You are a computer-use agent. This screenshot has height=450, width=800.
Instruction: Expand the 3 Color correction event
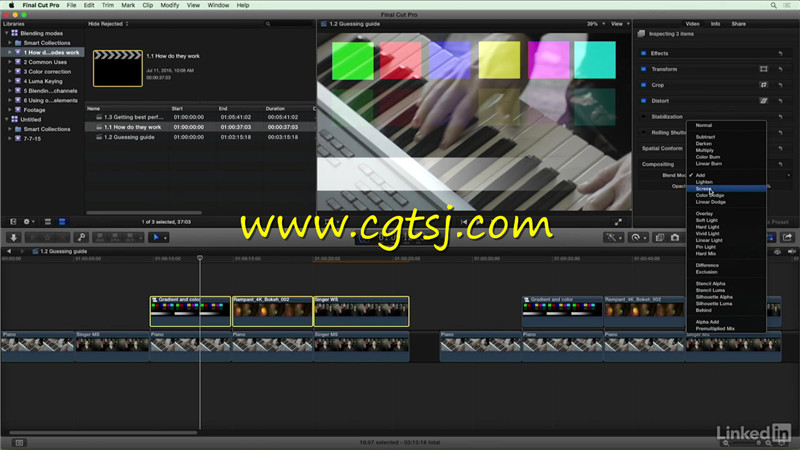click(x=10, y=71)
